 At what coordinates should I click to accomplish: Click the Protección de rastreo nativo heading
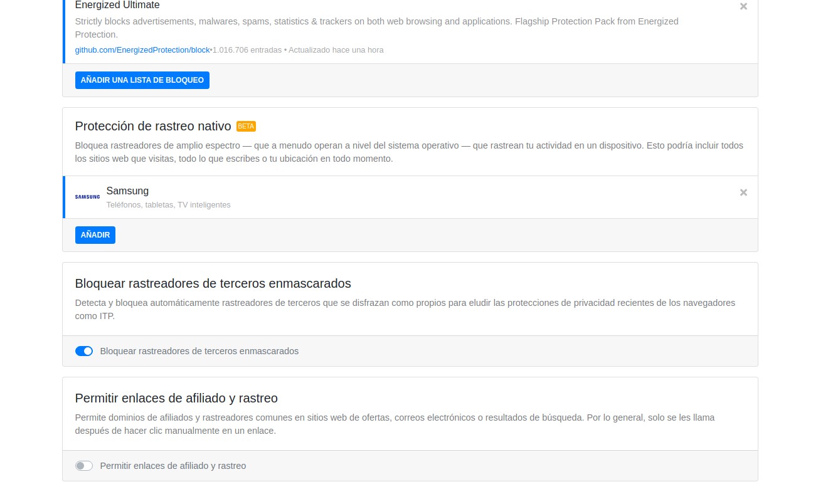153,126
